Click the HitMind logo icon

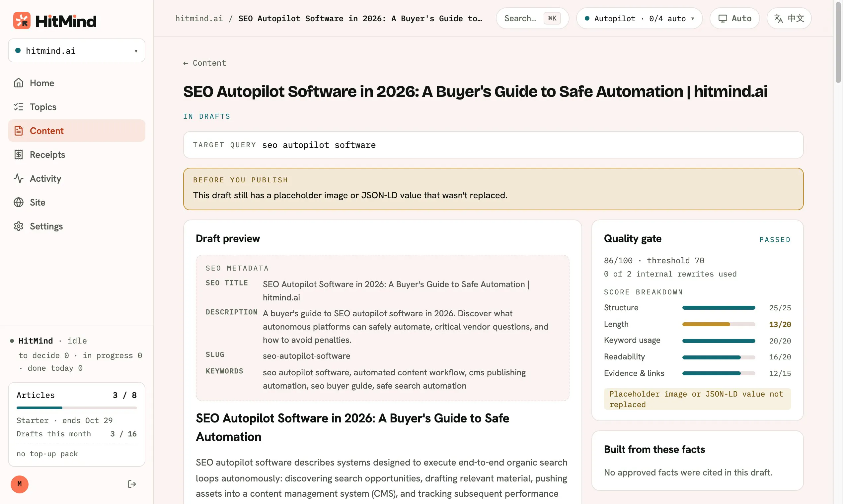click(22, 21)
